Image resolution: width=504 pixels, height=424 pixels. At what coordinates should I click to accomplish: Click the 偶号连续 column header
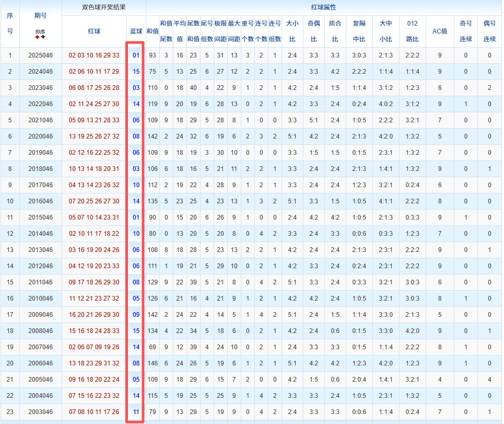point(489,31)
